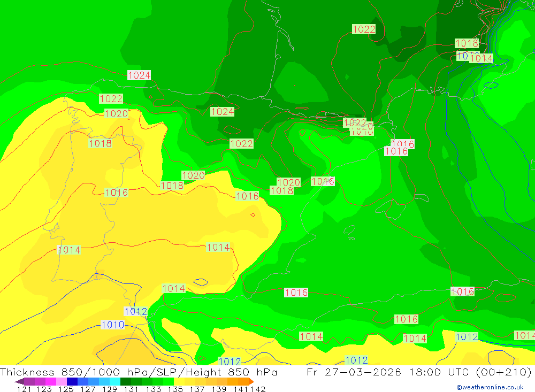Screen dimensions: 535x392
Task: Select the cyan legend swatch
Action: (x=115, y=381)
